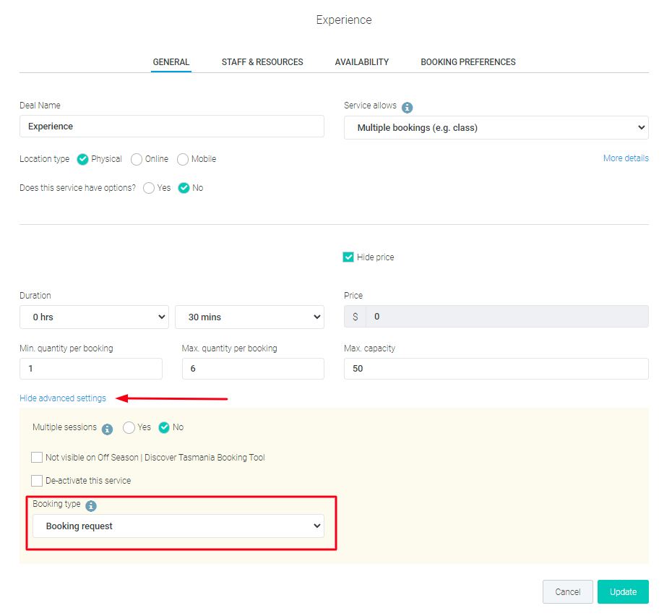Go to Booking Preferences tab
Screen dimensions: 672x616
[x=468, y=62]
